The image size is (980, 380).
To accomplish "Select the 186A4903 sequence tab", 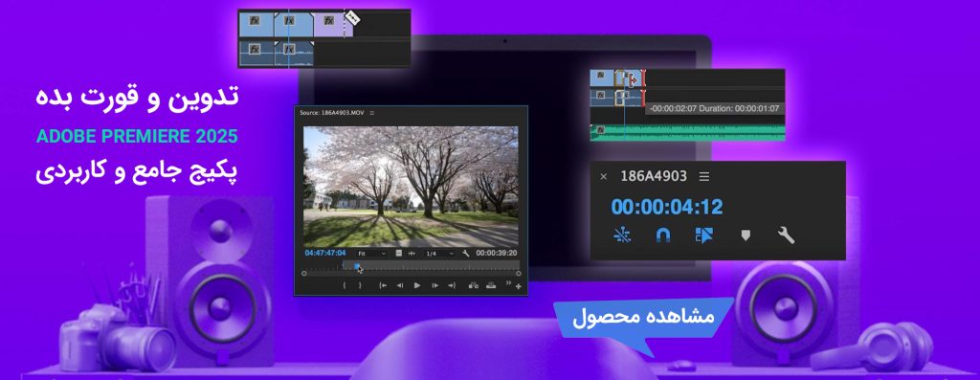I will click(653, 176).
